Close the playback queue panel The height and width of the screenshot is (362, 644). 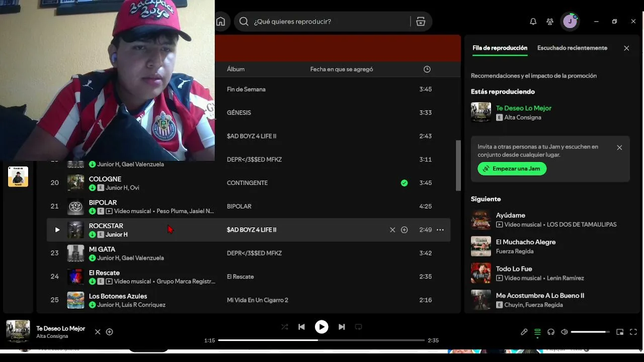[626, 48]
